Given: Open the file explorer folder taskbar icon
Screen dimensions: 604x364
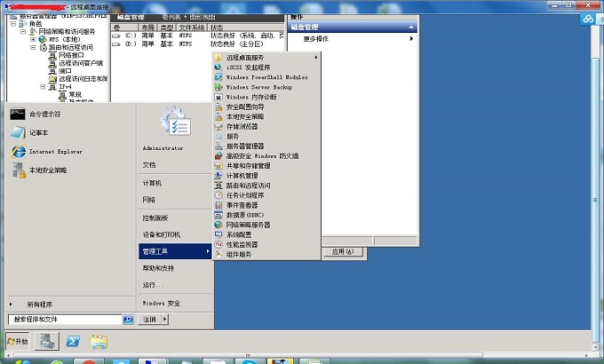Looking at the screenshot, I should pyautogui.click(x=99, y=342).
